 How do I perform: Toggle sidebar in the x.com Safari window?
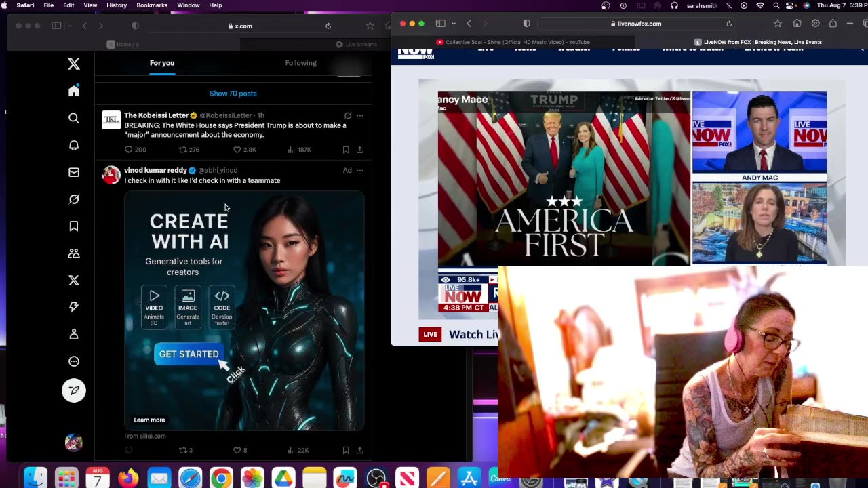coord(56,26)
